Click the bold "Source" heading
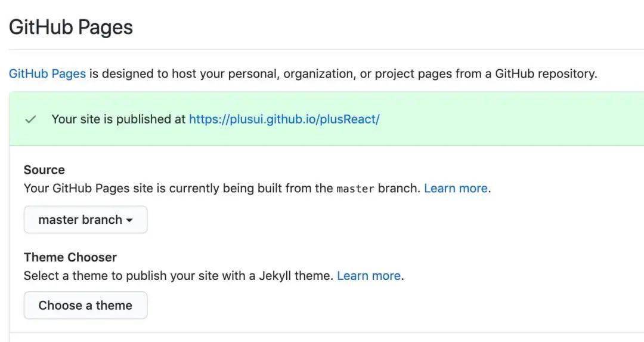Viewport: 644px width, 342px height. (44, 170)
